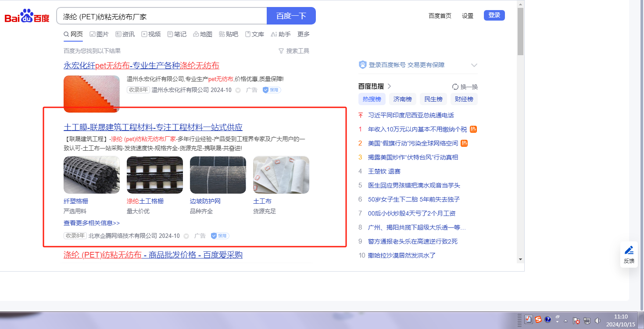Select the 财经榜 tab

464,99
